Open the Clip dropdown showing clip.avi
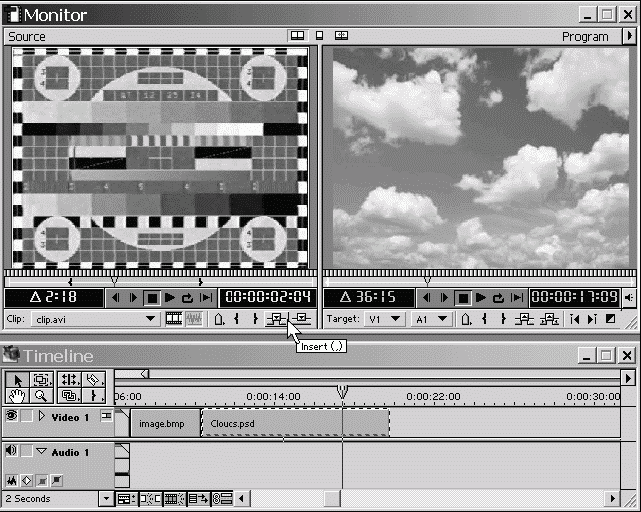 point(95,319)
